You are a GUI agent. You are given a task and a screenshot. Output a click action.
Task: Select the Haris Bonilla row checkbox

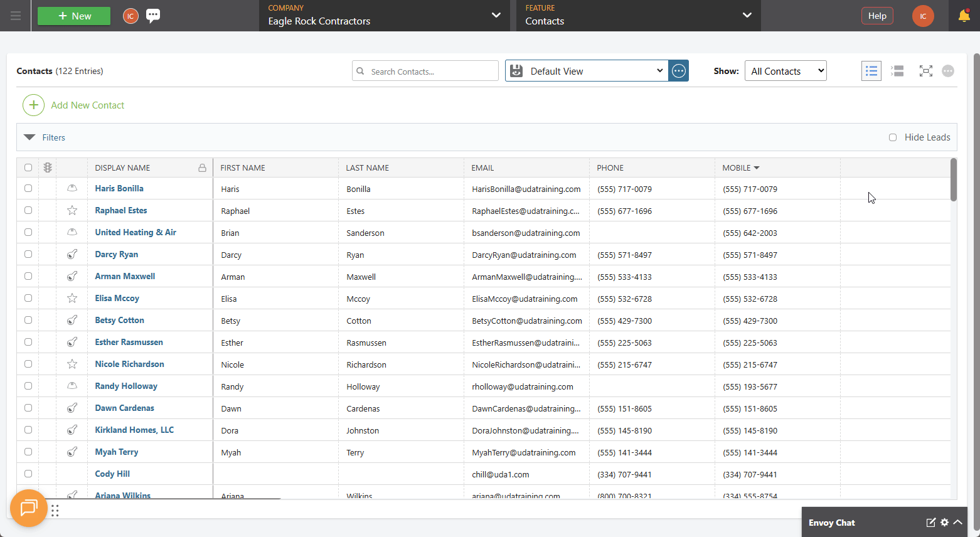[28, 188]
